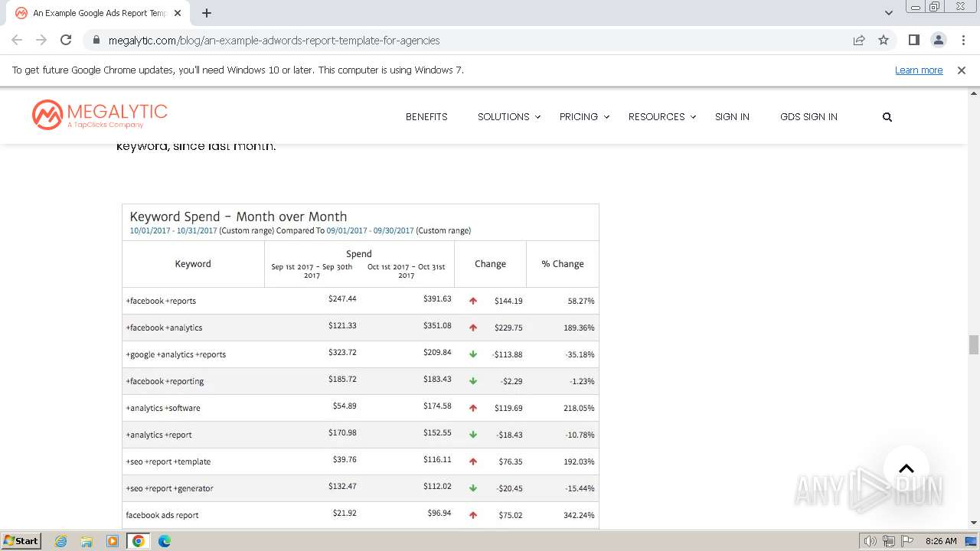Bookmark this page with the star icon
This screenshot has height=551, width=980.
click(884, 40)
